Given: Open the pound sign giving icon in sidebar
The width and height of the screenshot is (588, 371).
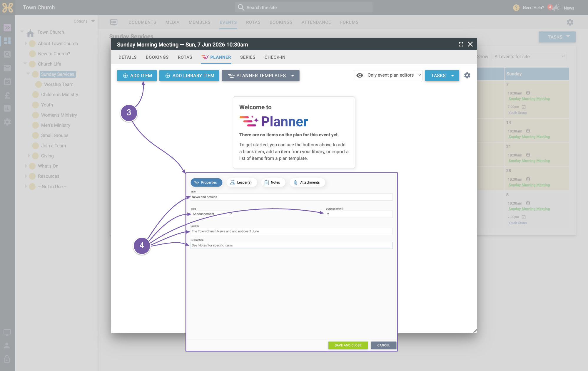Looking at the screenshot, I should click(7, 95).
